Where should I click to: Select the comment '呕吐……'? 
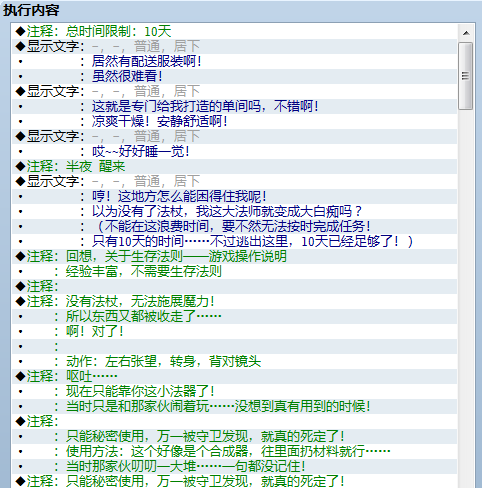234,376
